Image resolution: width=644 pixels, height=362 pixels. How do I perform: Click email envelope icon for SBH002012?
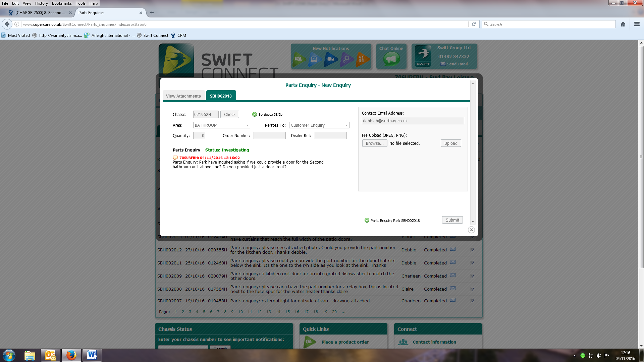coord(453,249)
